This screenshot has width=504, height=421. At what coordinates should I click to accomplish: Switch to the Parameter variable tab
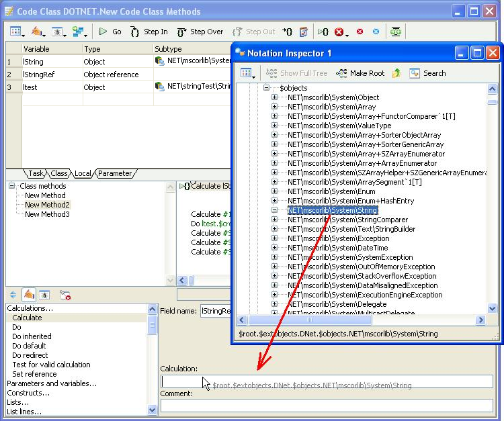[115, 173]
